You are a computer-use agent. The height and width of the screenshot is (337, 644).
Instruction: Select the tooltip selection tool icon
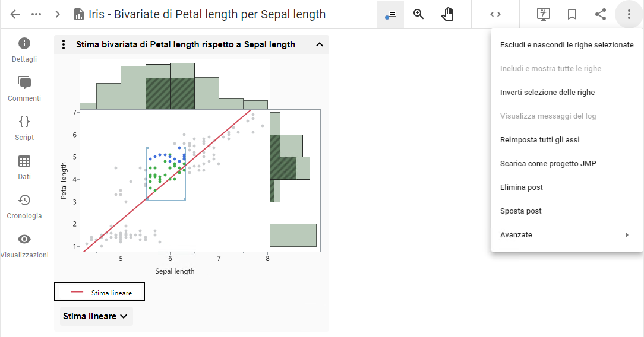[x=390, y=14]
